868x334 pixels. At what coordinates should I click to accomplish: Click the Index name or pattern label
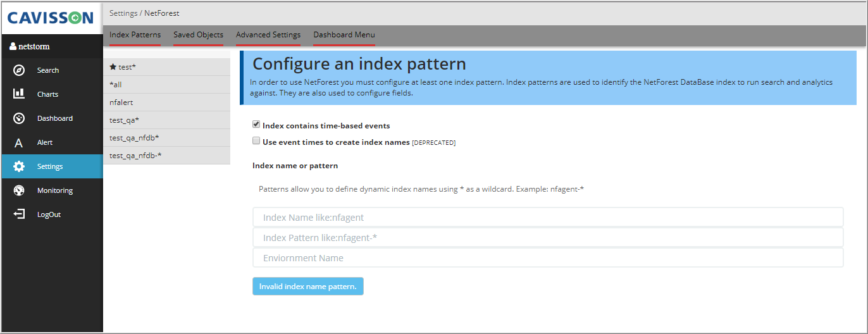tap(295, 166)
